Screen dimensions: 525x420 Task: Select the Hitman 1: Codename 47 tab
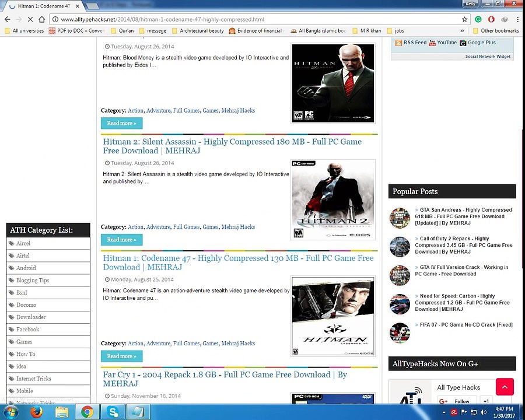(44, 6)
